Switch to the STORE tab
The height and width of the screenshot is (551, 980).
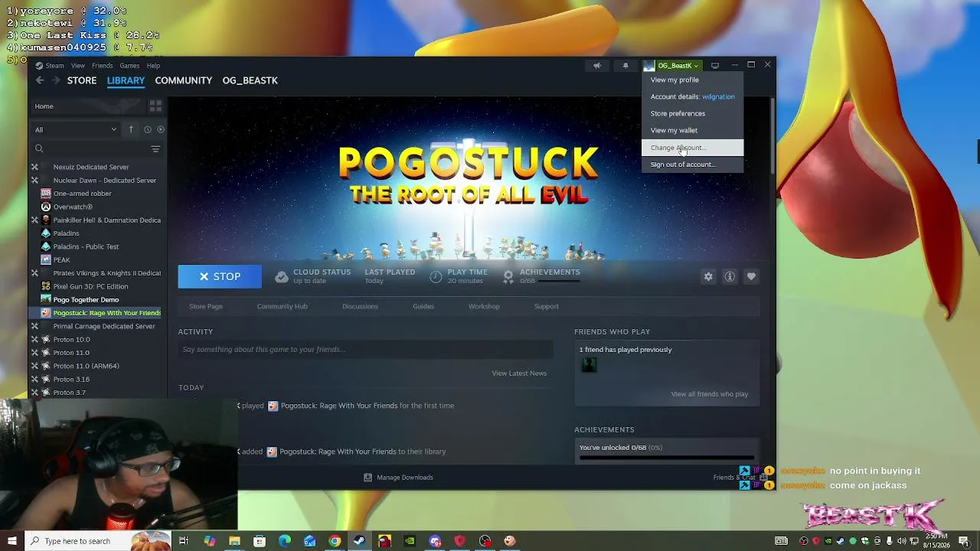[82, 80]
